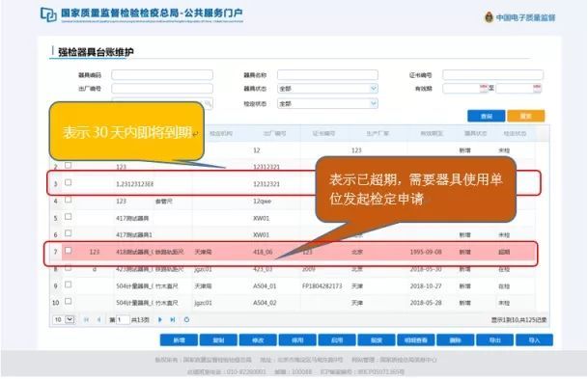Click the refresh table icon
Viewport: 588px width, 379px height.
click(186, 320)
